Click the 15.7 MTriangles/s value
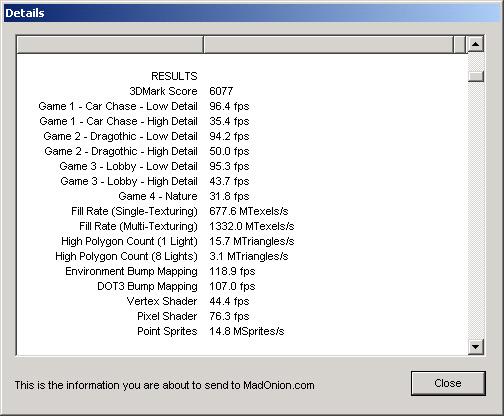 252,241
